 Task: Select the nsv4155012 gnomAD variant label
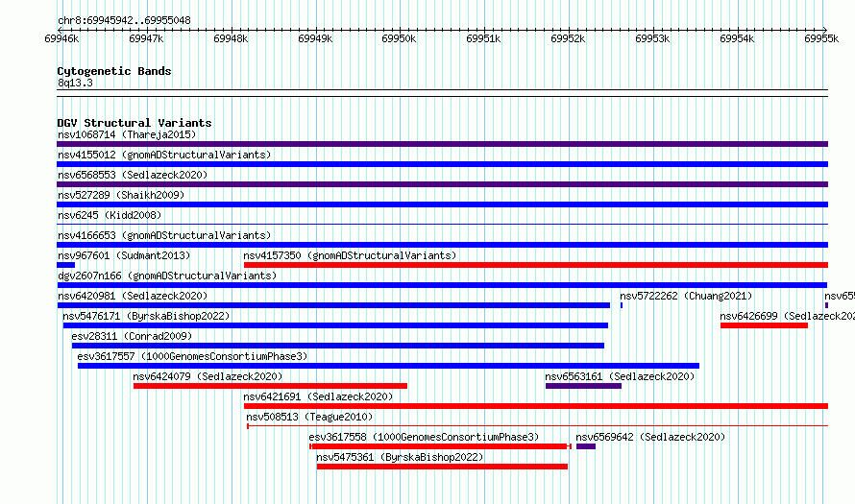pyautogui.click(x=164, y=155)
